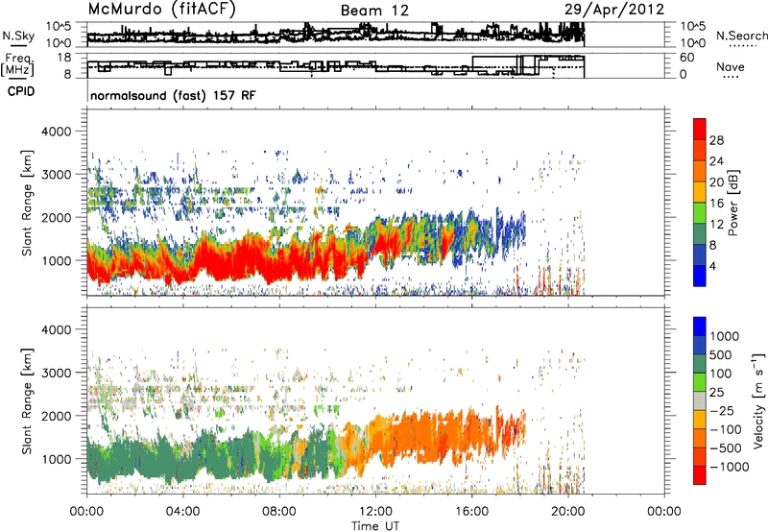768x532 pixels.
Task: Select the 'Velocity [m s⁻¹]' colorbar label
Action: click(x=758, y=400)
